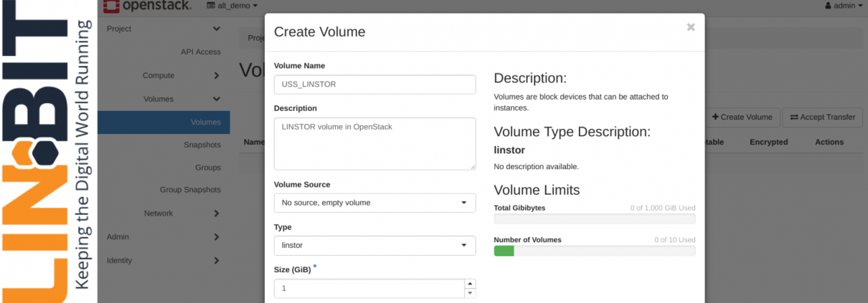The width and height of the screenshot is (868, 303).
Task: Click the Size (GiB) input field
Action: 369,288
